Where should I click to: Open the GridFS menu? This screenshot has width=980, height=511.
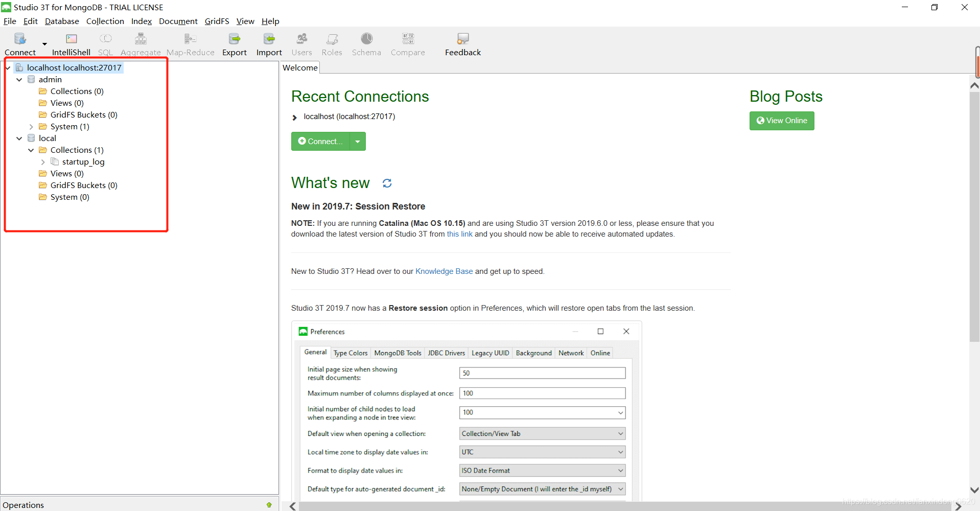pos(217,21)
